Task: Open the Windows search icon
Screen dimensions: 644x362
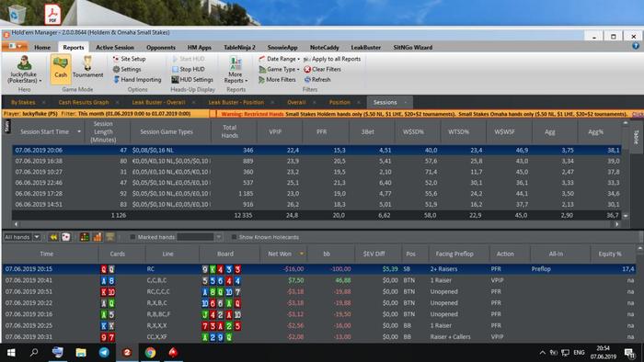Action: coord(35,352)
